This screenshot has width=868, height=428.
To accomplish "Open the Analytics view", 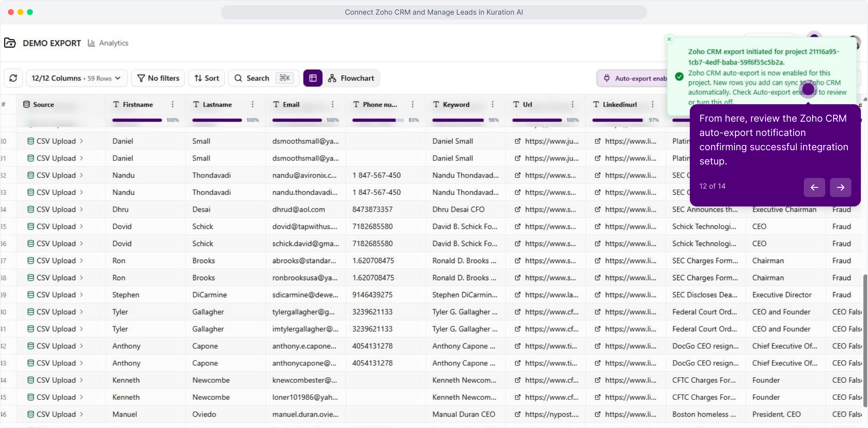I will (x=108, y=43).
